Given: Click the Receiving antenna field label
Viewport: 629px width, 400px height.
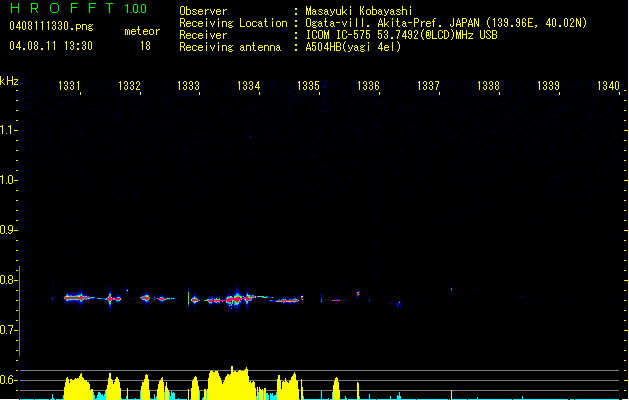Looking at the screenshot, I should pos(230,47).
